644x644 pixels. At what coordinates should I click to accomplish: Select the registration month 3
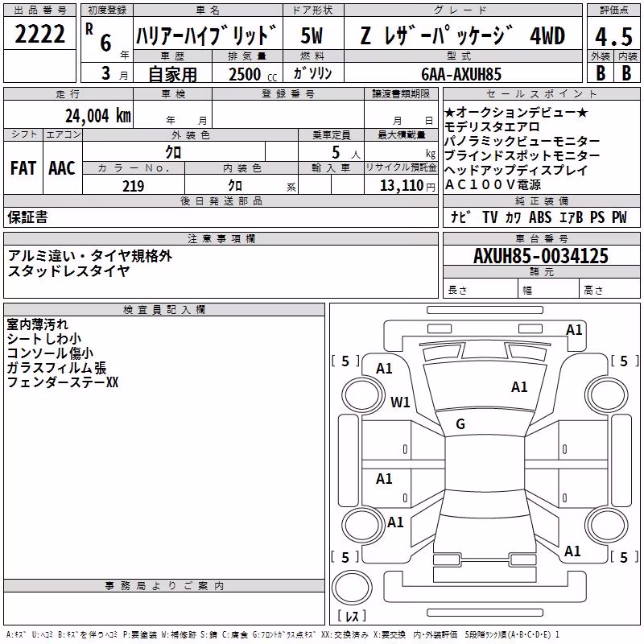click(106, 73)
